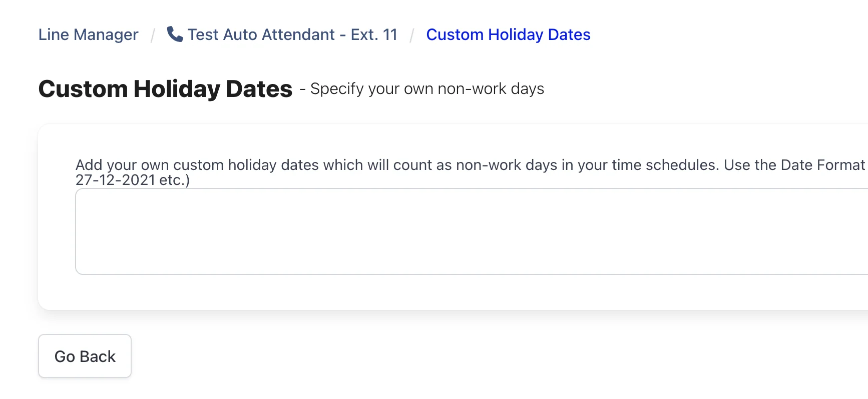
Task: Select the telephone symbol beside Test Auto Attendant
Action: [175, 34]
